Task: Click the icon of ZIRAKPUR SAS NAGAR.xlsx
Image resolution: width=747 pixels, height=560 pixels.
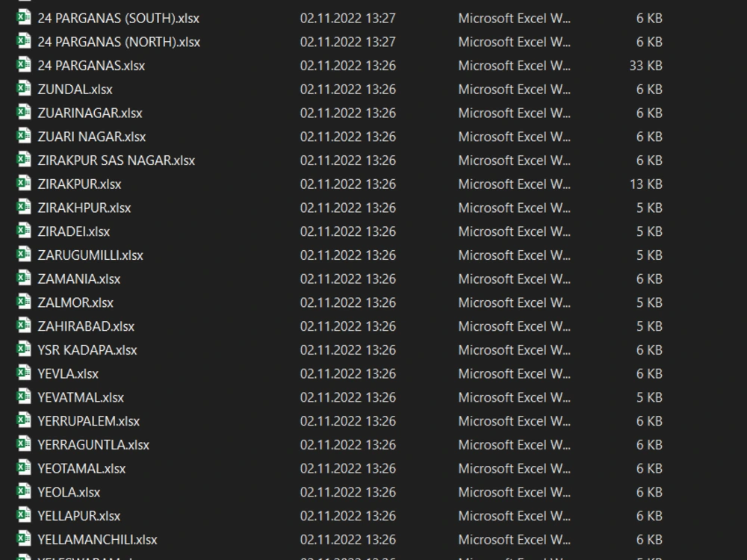Action: [x=23, y=160]
